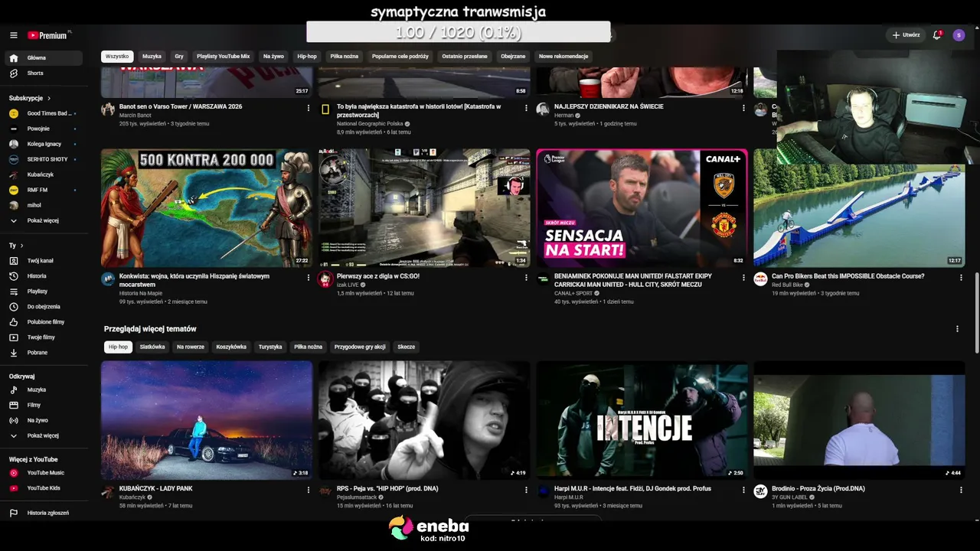Image resolution: width=980 pixels, height=551 pixels.
Task: Open Muzyka under Odkrywaj
Action: [37, 390]
